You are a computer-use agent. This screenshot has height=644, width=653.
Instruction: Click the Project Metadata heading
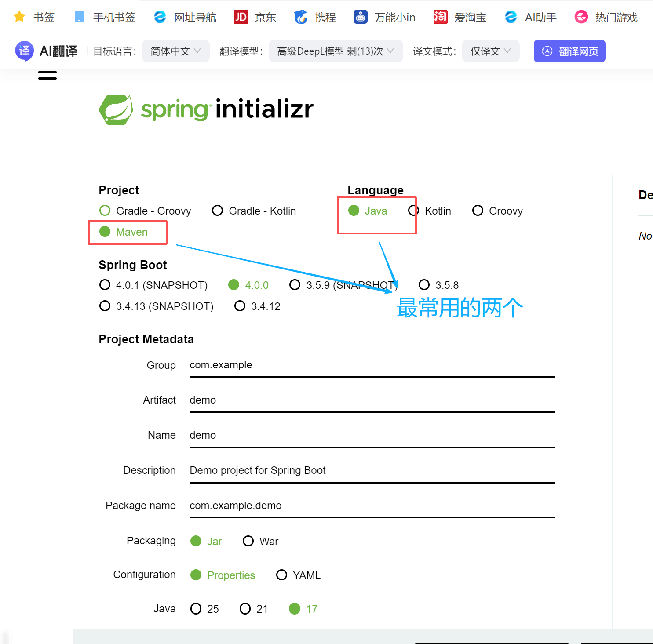click(x=146, y=339)
